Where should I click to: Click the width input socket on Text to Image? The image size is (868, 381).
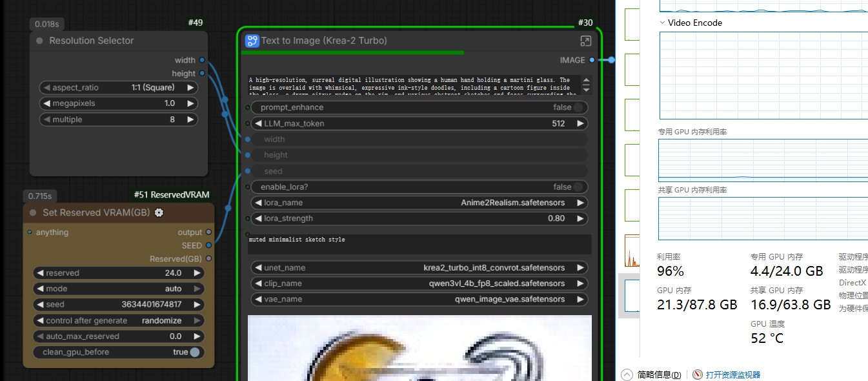click(x=247, y=139)
